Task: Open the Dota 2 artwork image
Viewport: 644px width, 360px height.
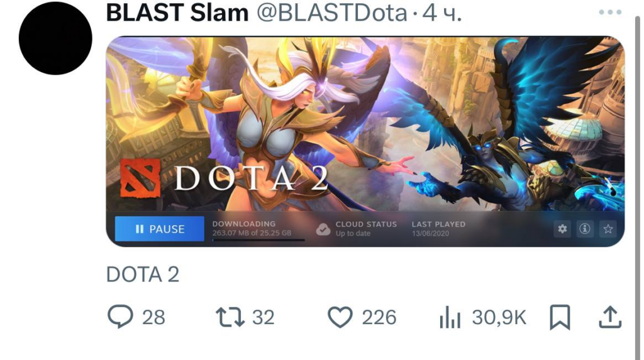Action: pos(365,124)
